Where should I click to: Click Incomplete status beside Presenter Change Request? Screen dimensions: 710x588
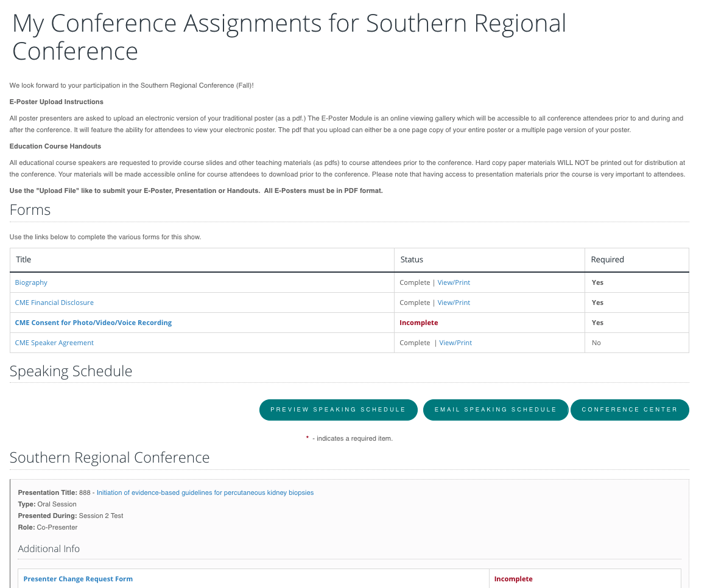513,579
